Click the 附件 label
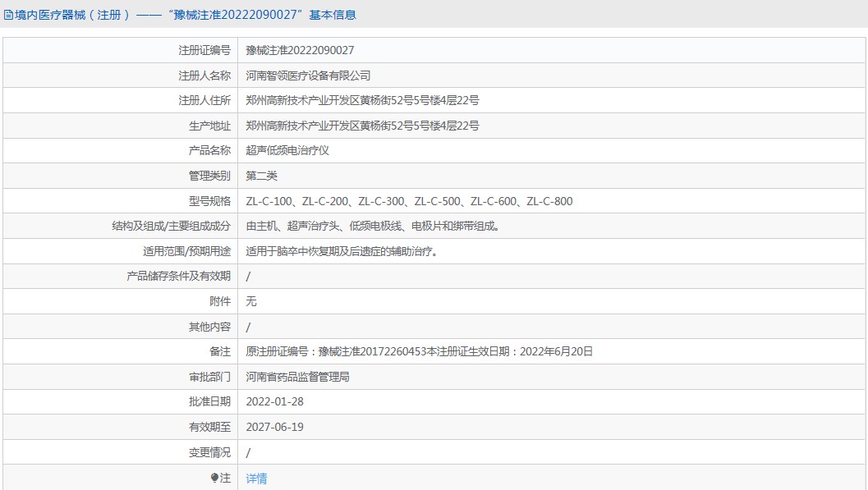This screenshot has width=868, height=490. coord(220,301)
